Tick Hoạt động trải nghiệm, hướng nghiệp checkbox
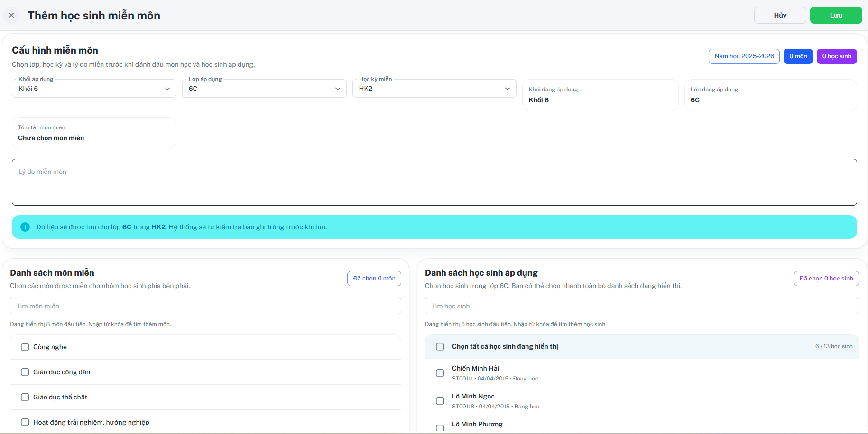This screenshot has height=434, width=868. pyautogui.click(x=25, y=422)
